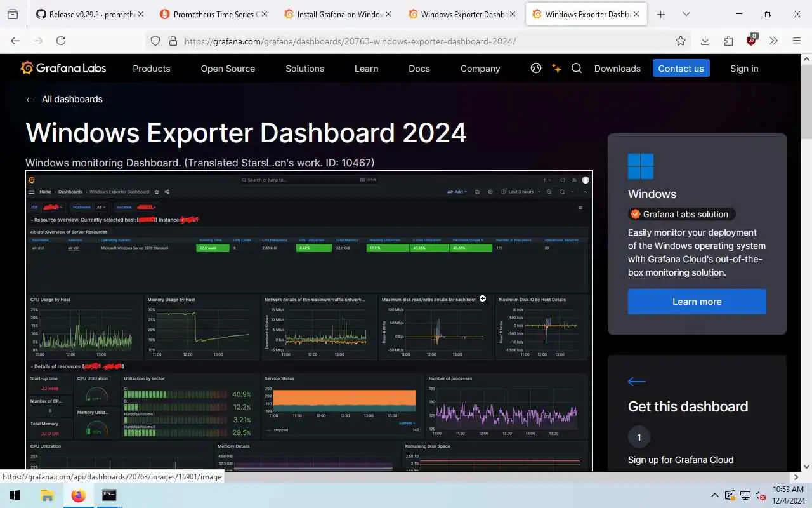Open the taskbar clock and date
This screenshot has height=508, width=812.
(788, 495)
